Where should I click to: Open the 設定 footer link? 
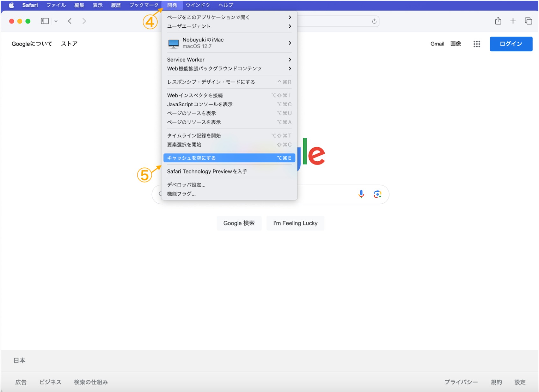[x=520, y=382]
